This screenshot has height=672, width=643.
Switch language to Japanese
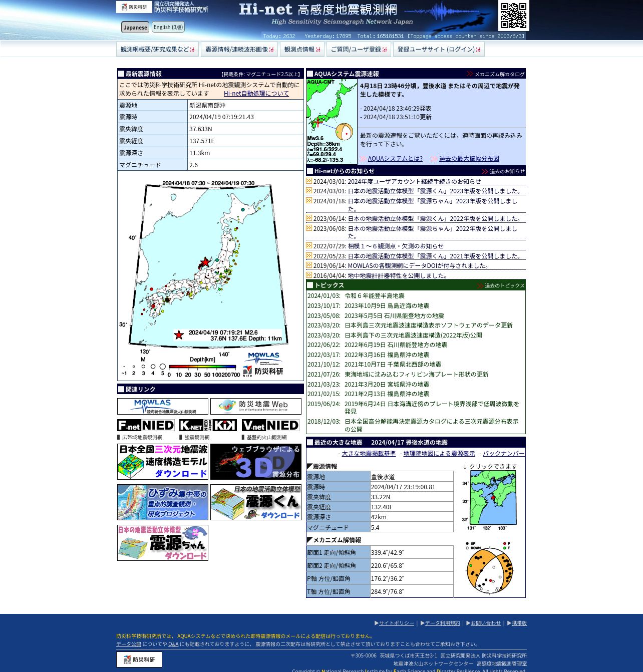135,27
